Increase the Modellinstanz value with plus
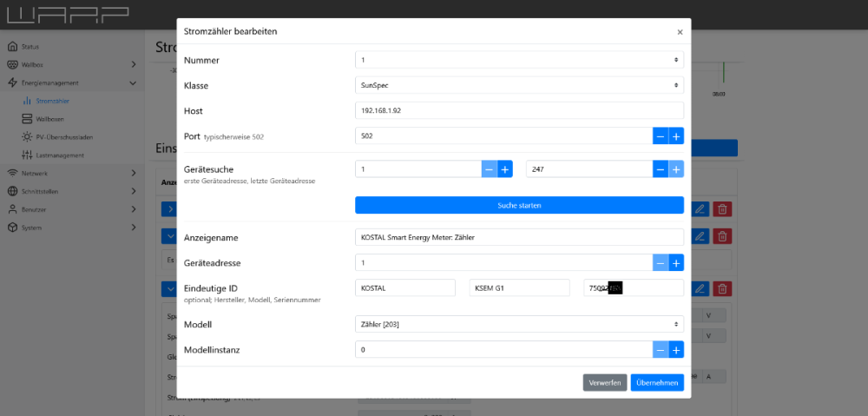 tap(676, 349)
